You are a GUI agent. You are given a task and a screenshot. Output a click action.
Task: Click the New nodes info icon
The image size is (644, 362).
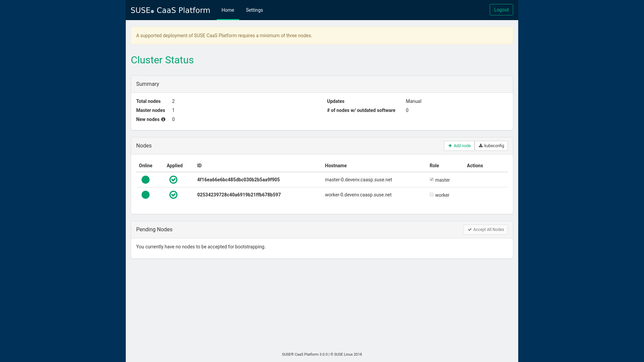(163, 119)
